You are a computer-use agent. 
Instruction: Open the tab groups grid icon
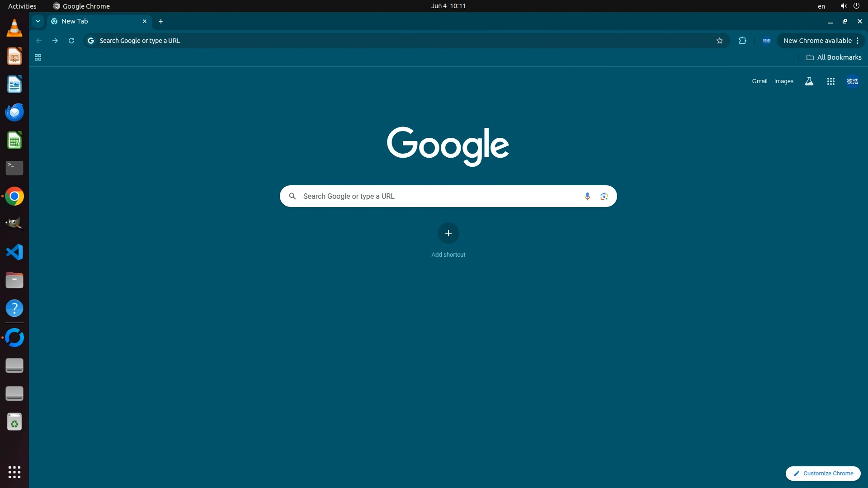pyautogui.click(x=38, y=57)
